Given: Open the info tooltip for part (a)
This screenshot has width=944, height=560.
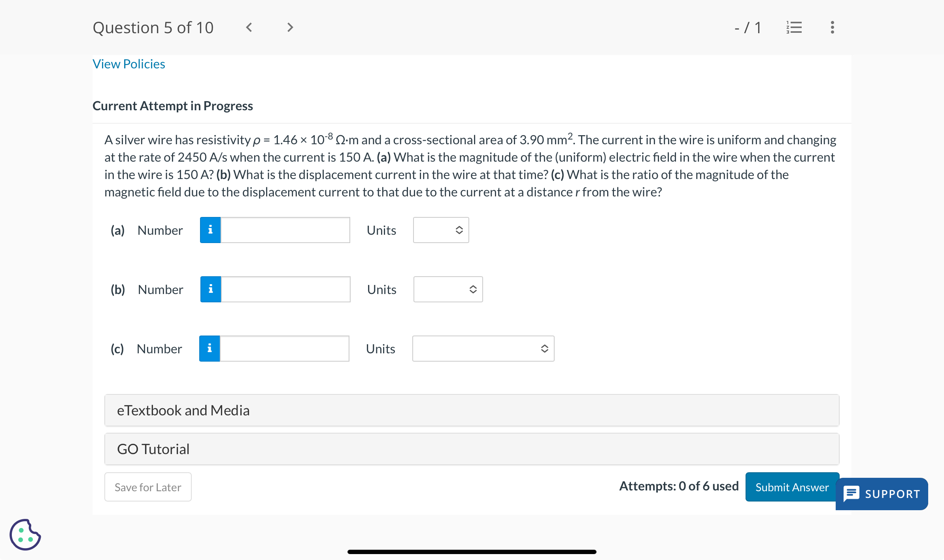Looking at the screenshot, I should pyautogui.click(x=210, y=230).
